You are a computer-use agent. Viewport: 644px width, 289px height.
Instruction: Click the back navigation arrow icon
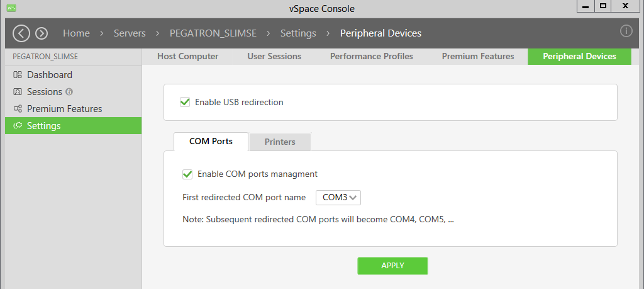point(21,33)
